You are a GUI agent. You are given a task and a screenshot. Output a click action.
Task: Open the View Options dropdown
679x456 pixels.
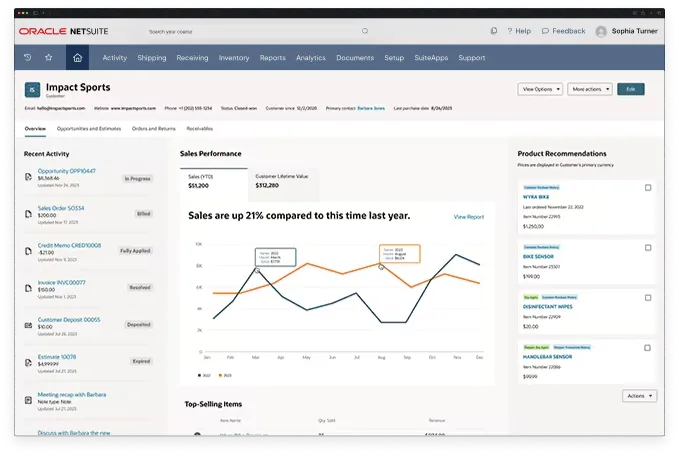(x=540, y=89)
